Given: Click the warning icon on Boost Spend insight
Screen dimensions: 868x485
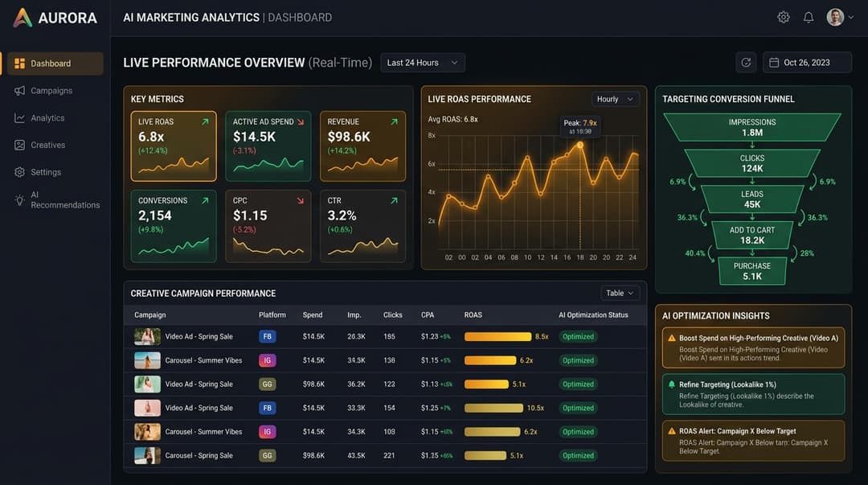Looking at the screenshot, I should (672, 338).
